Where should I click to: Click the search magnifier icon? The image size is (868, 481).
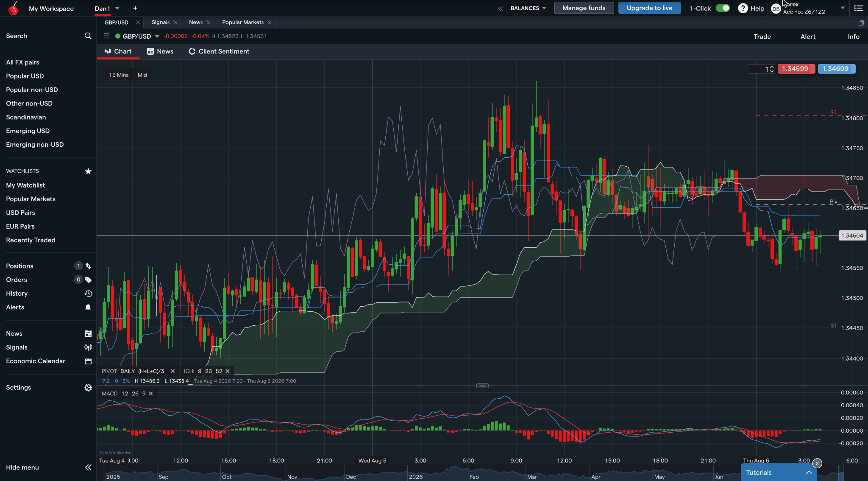click(x=88, y=36)
